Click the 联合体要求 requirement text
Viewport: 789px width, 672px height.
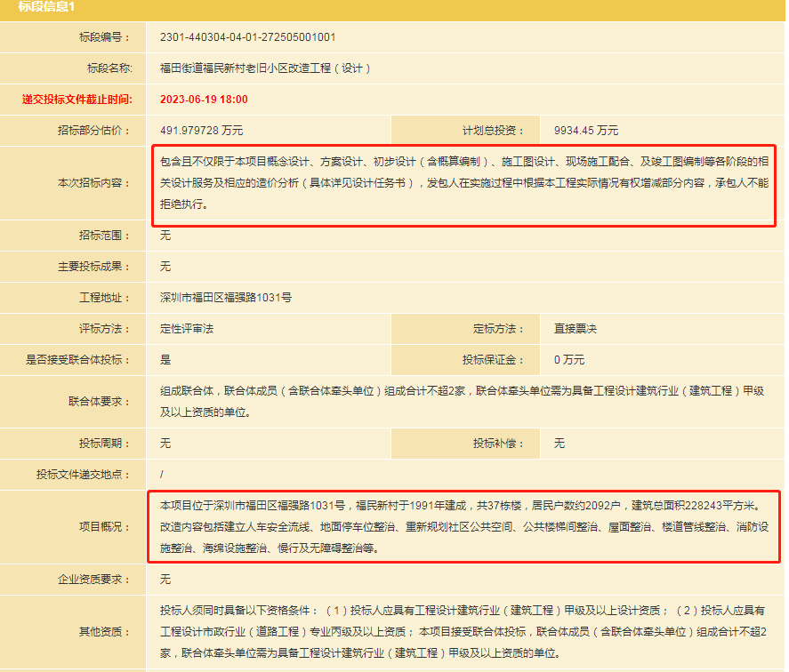pos(462,401)
